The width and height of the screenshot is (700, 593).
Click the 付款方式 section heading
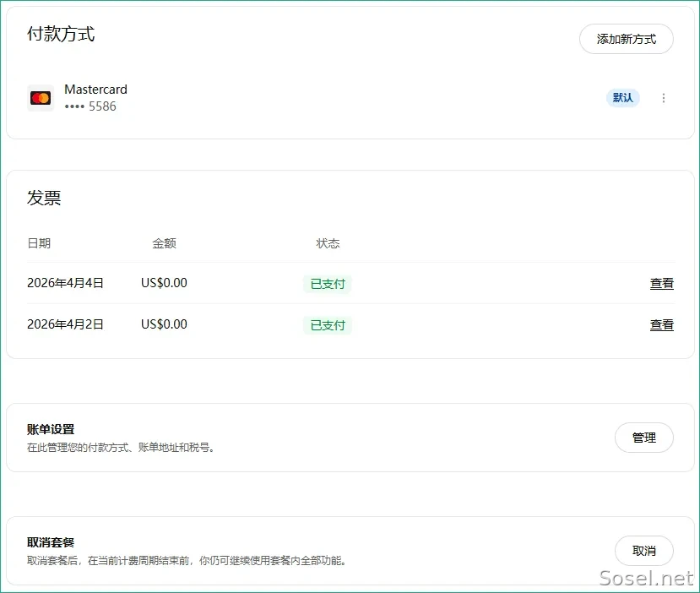[x=61, y=34]
